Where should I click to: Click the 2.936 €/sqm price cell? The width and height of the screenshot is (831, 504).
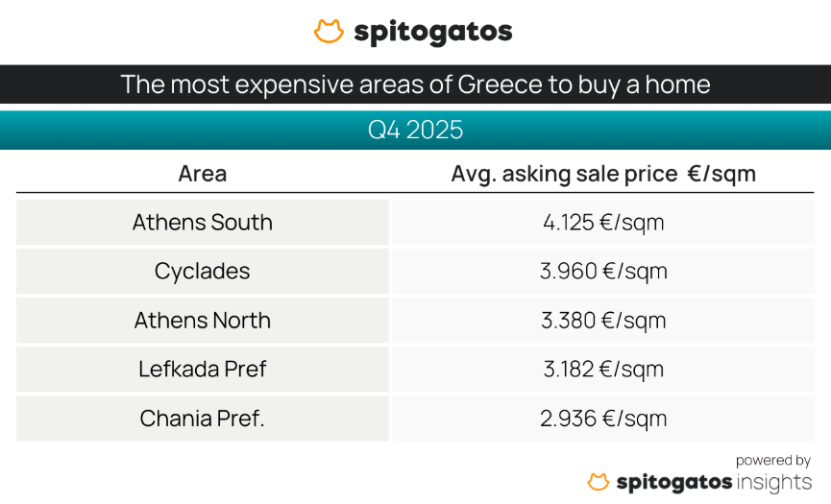click(x=602, y=419)
